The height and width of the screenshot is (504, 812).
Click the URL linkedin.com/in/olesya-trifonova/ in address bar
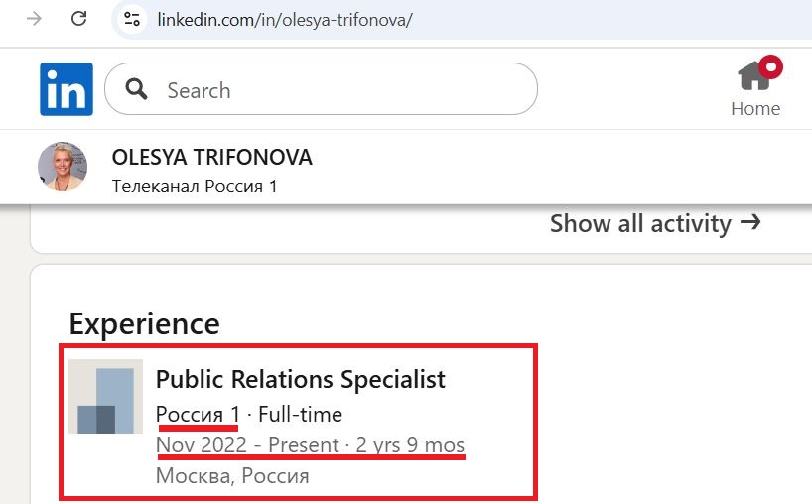point(285,20)
